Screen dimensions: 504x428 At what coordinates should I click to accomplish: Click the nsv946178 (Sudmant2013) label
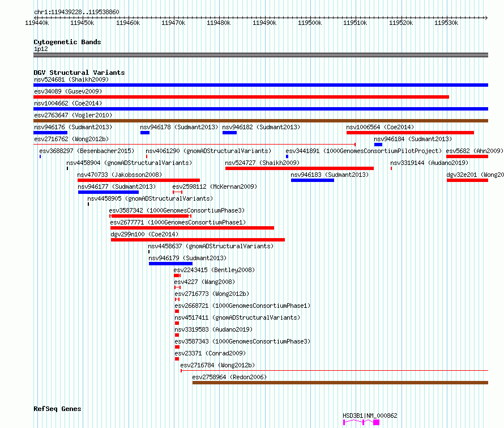coord(179,127)
